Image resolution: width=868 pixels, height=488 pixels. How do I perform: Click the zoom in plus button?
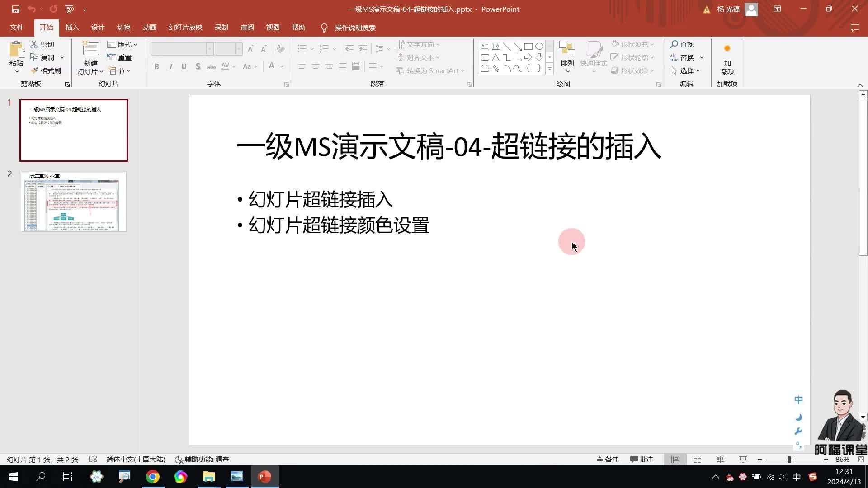(x=826, y=459)
